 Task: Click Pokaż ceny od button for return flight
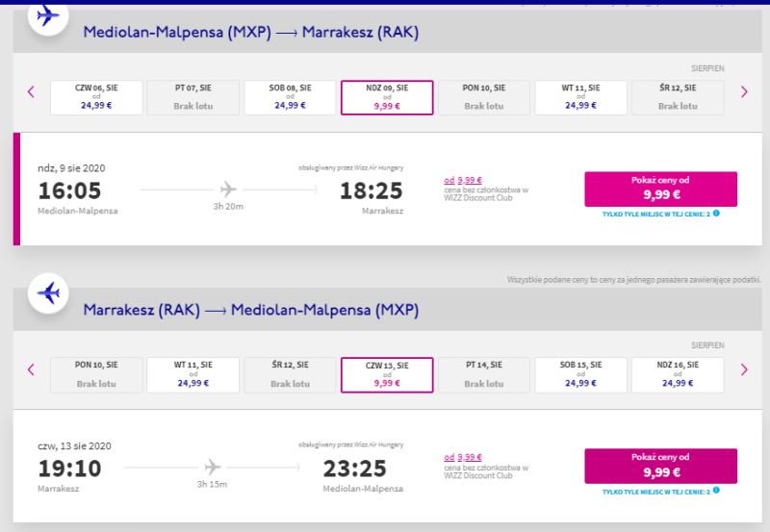click(660, 466)
